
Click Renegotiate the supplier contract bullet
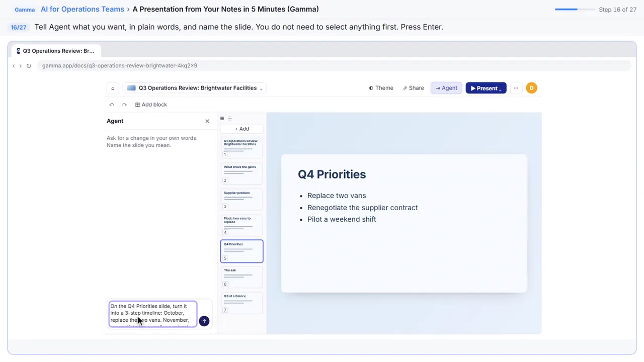(x=362, y=208)
